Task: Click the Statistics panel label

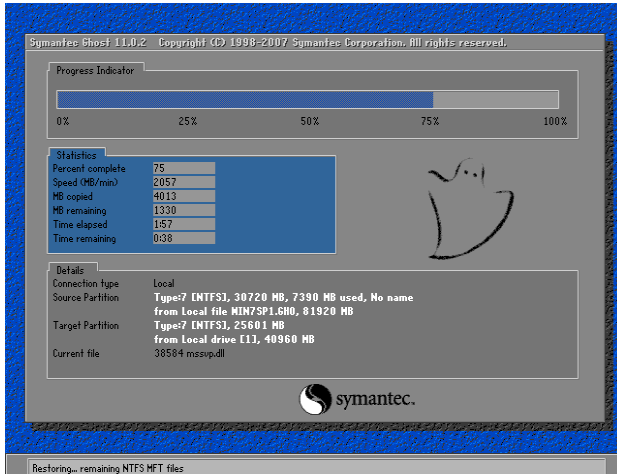Action: click(76, 155)
